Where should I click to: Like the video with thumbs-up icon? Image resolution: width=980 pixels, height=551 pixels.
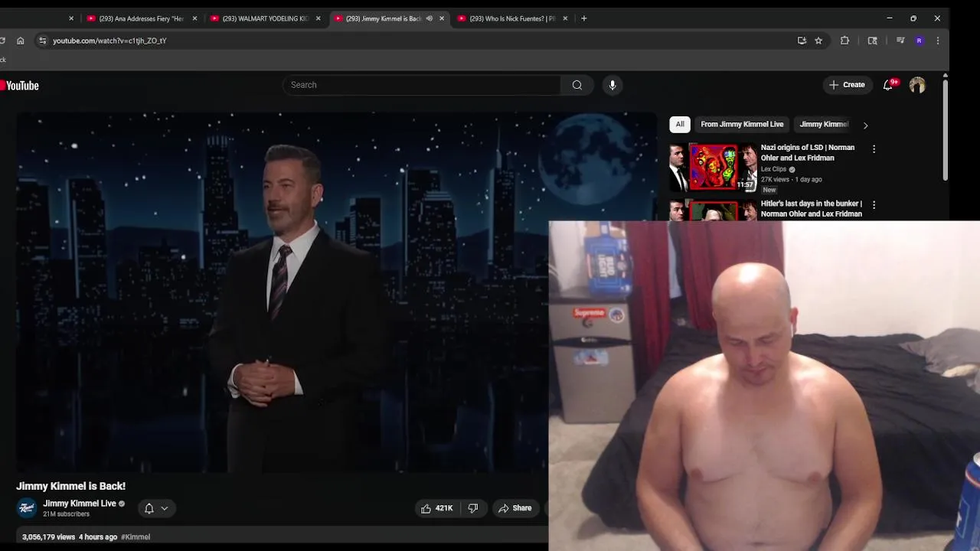pos(436,508)
